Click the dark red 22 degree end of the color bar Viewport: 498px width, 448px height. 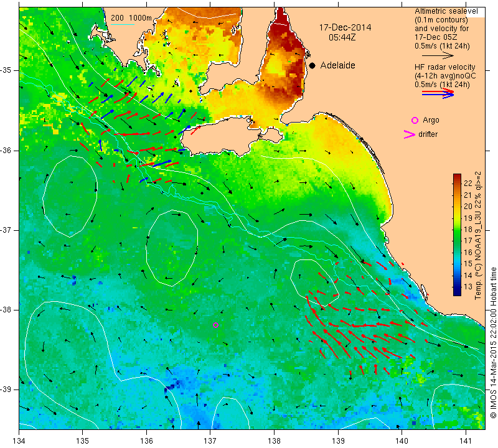coord(457,178)
